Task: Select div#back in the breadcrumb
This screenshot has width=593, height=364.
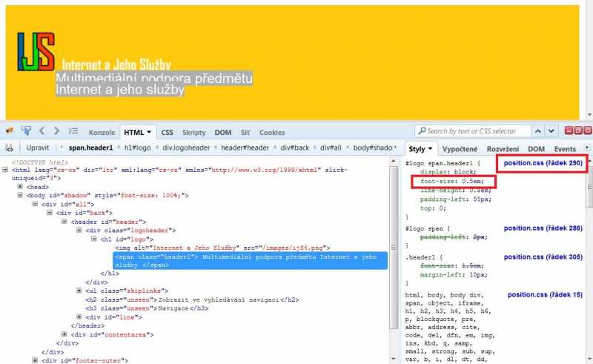Action: [x=294, y=148]
